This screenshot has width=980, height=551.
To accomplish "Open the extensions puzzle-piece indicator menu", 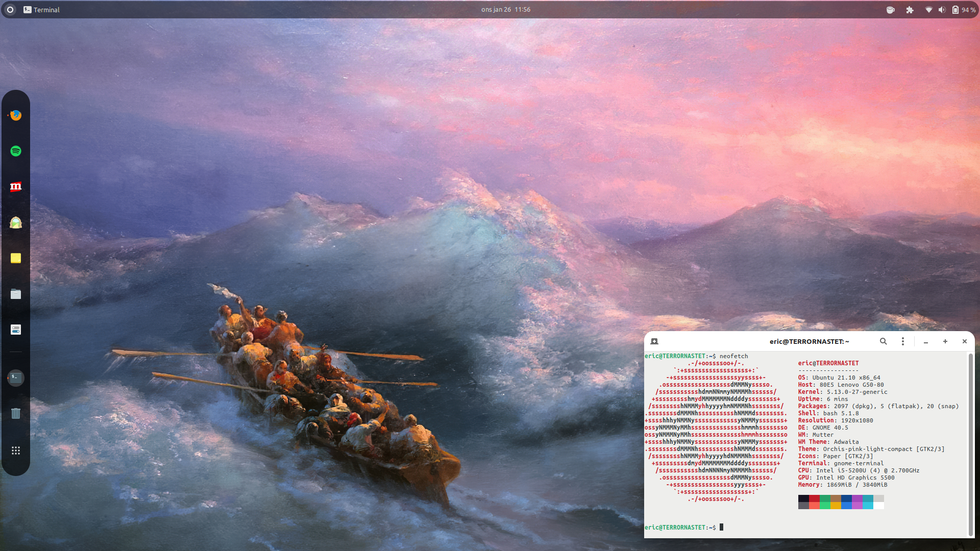I will pos(910,10).
